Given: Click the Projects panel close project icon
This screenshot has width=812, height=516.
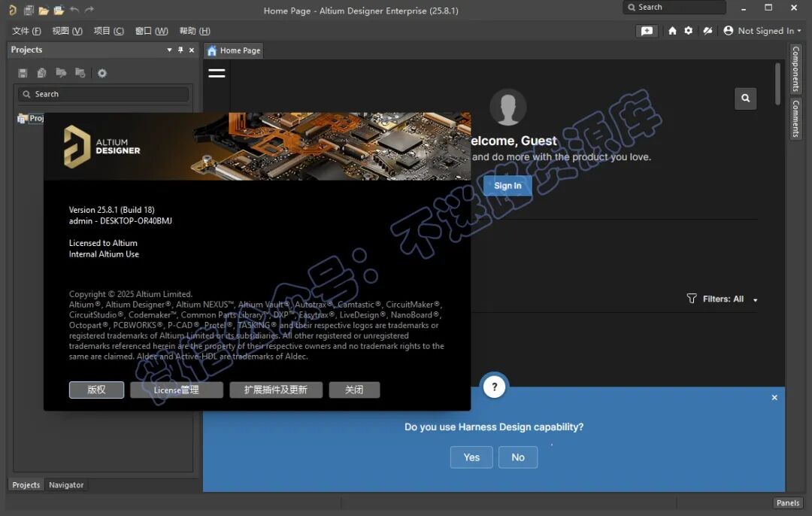Looking at the screenshot, I should click(x=80, y=73).
